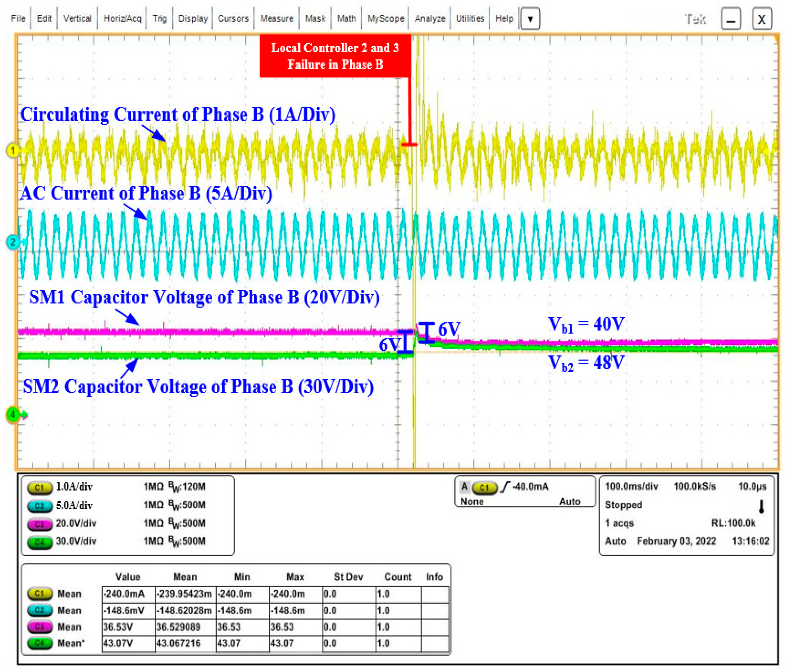Click the C3 Mean measurement badge
This screenshot has height=672, width=785.
(x=40, y=627)
